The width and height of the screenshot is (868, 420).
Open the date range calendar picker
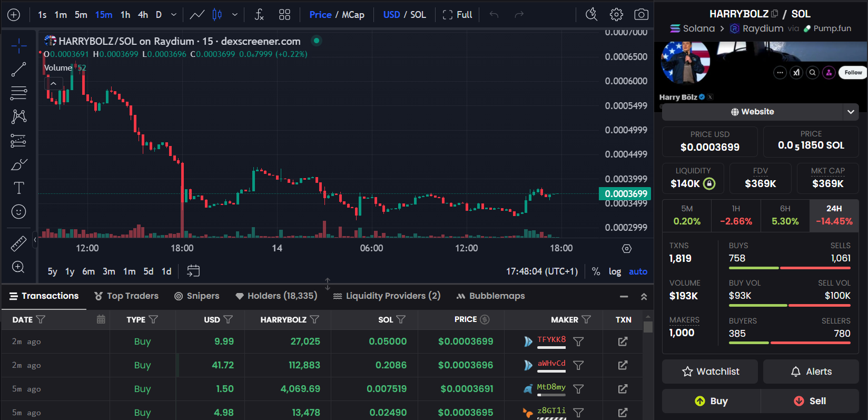point(193,271)
